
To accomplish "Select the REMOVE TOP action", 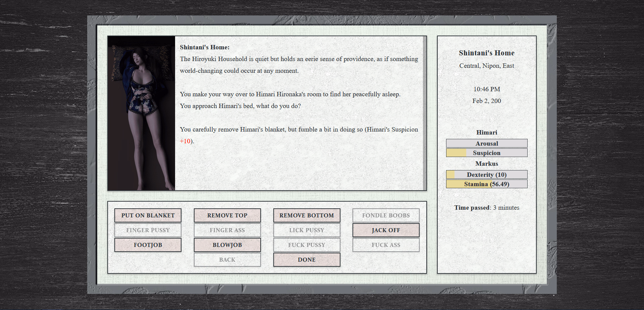I will [227, 215].
